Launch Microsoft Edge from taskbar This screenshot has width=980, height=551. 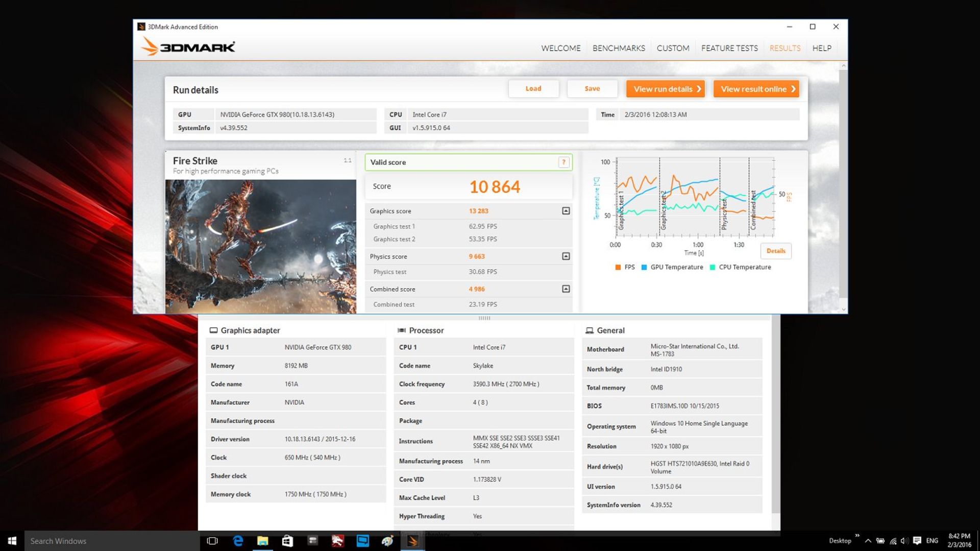[x=238, y=541]
